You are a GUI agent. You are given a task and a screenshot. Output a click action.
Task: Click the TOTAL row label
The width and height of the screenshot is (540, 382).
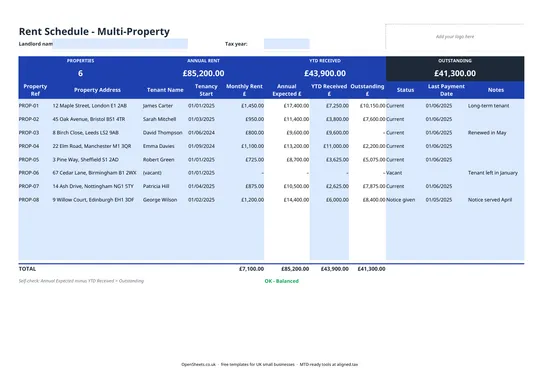click(x=27, y=269)
